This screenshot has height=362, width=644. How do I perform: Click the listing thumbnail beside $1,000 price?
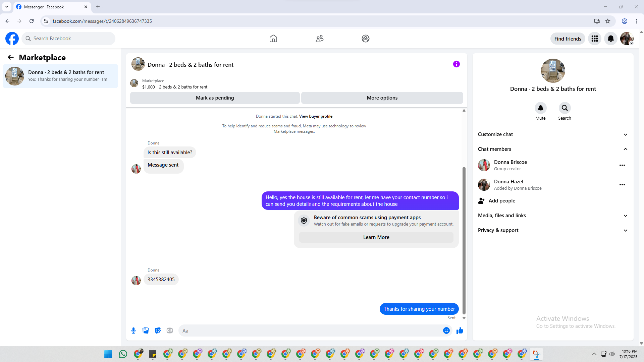134,83
